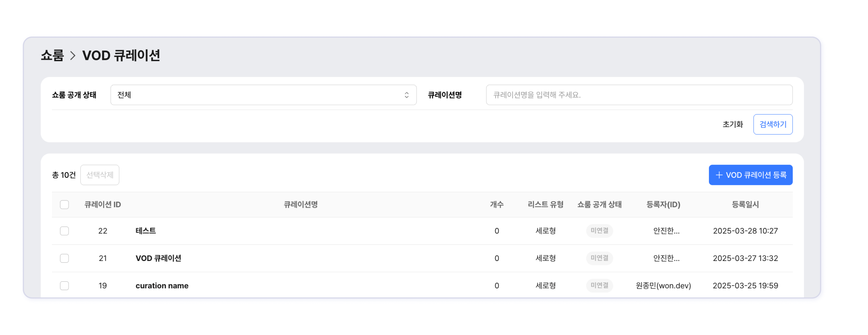Toggle the select-all header checkbox
The image size is (868, 335).
64,204
